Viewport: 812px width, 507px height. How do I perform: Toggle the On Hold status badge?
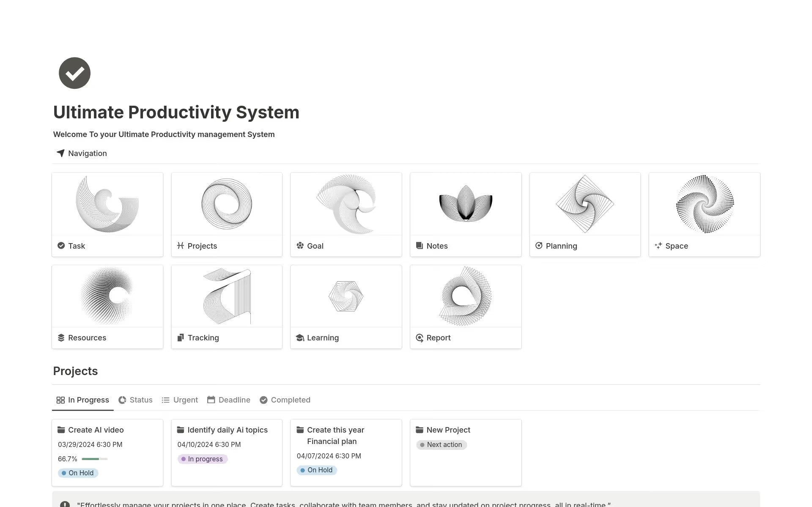click(x=78, y=473)
